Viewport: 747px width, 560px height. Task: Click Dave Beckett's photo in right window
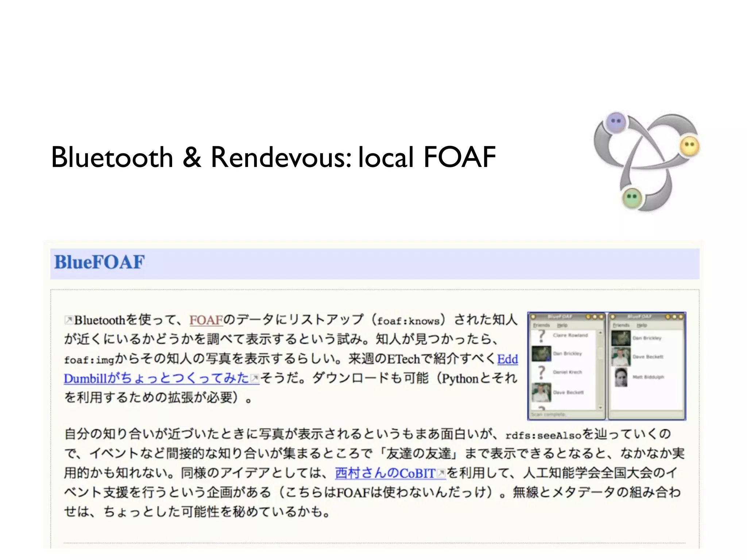(621, 357)
